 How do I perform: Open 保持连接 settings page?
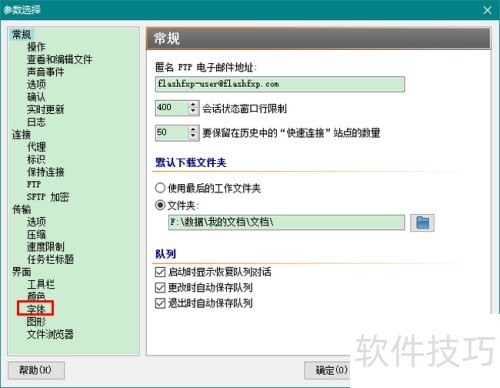click(45, 172)
